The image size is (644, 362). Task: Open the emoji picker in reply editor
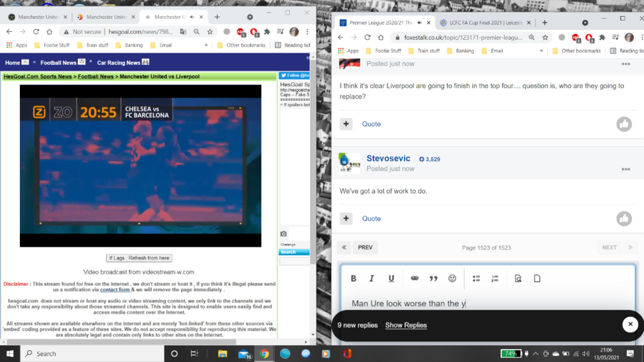pyautogui.click(x=452, y=279)
